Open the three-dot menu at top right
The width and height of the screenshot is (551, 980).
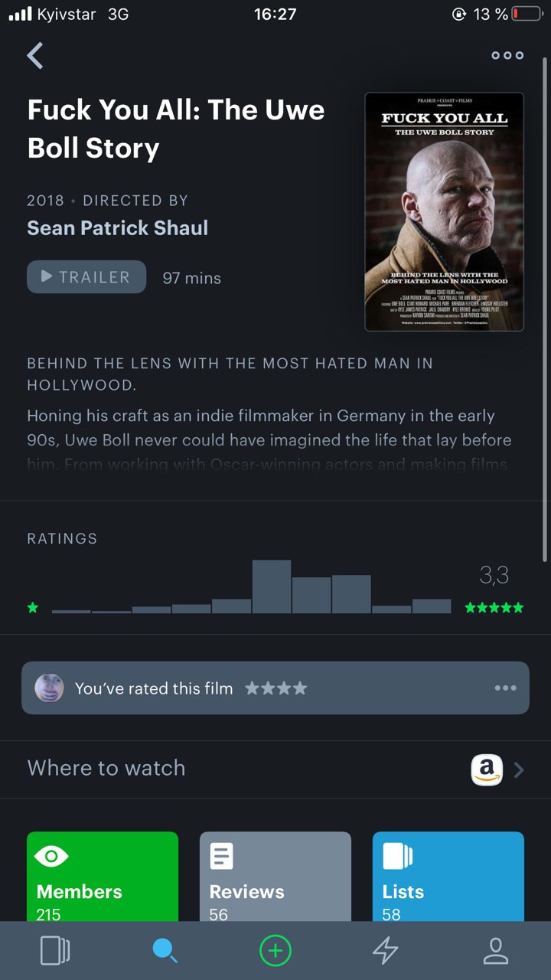507,55
